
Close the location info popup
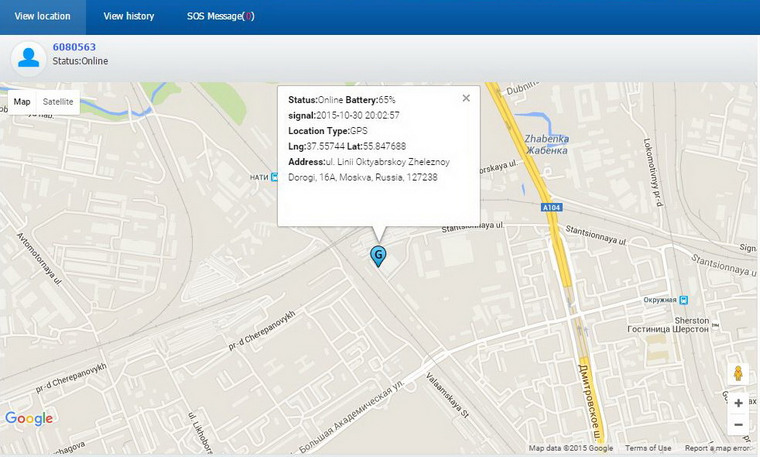click(466, 98)
